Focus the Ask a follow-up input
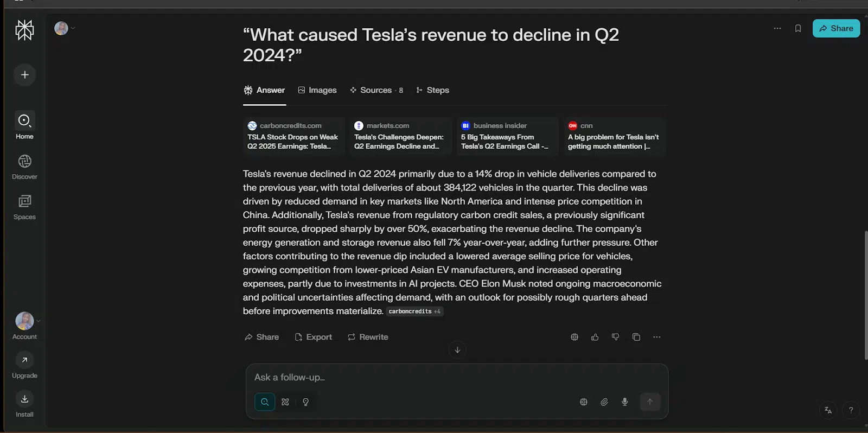The height and width of the screenshot is (433, 868). tap(457, 378)
